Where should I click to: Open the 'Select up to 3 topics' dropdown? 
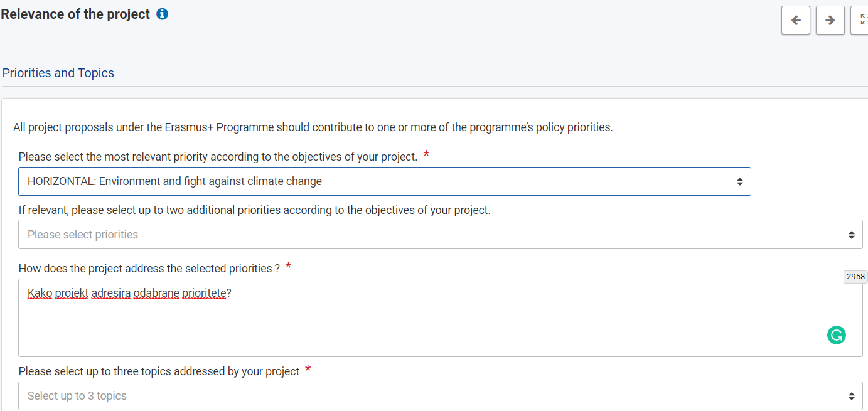[427, 396]
